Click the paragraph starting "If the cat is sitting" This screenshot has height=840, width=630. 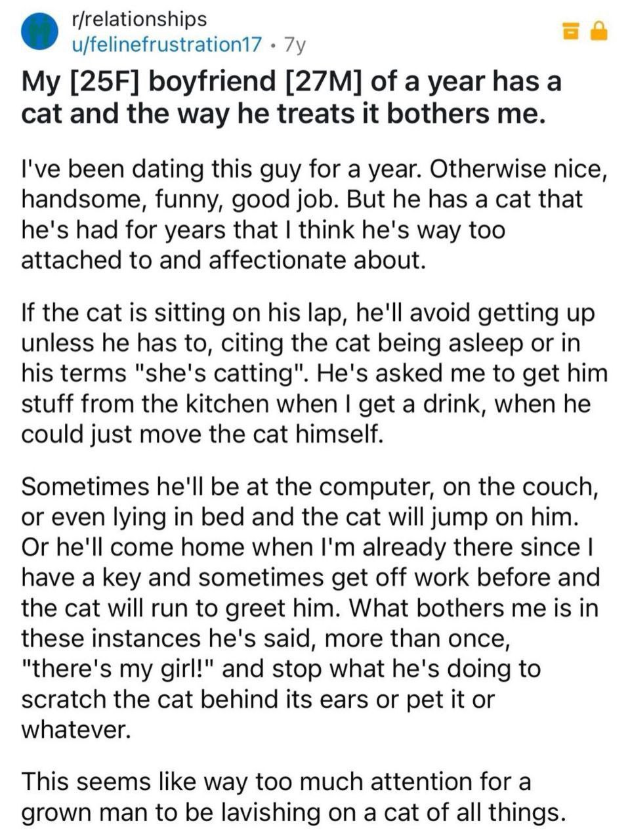click(315, 373)
